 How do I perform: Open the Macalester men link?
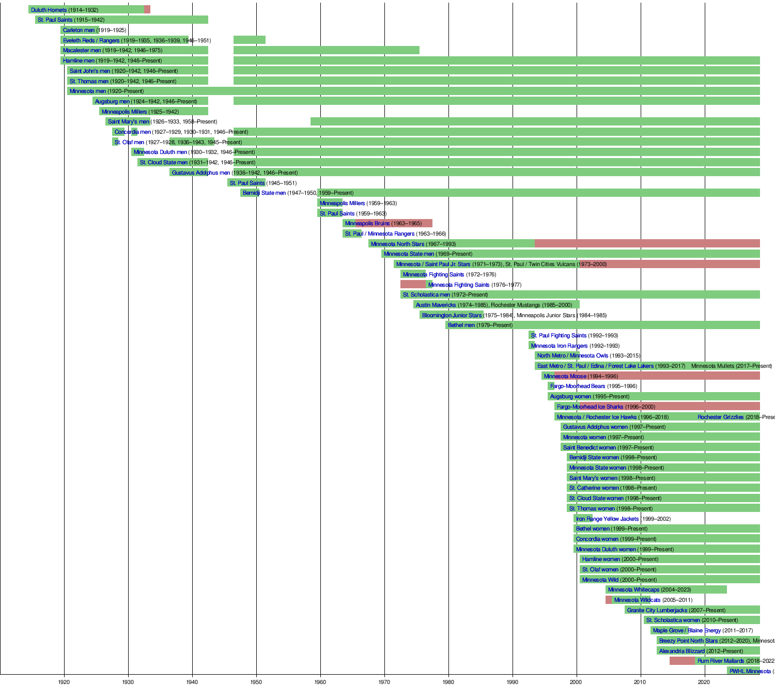pos(82,50)
